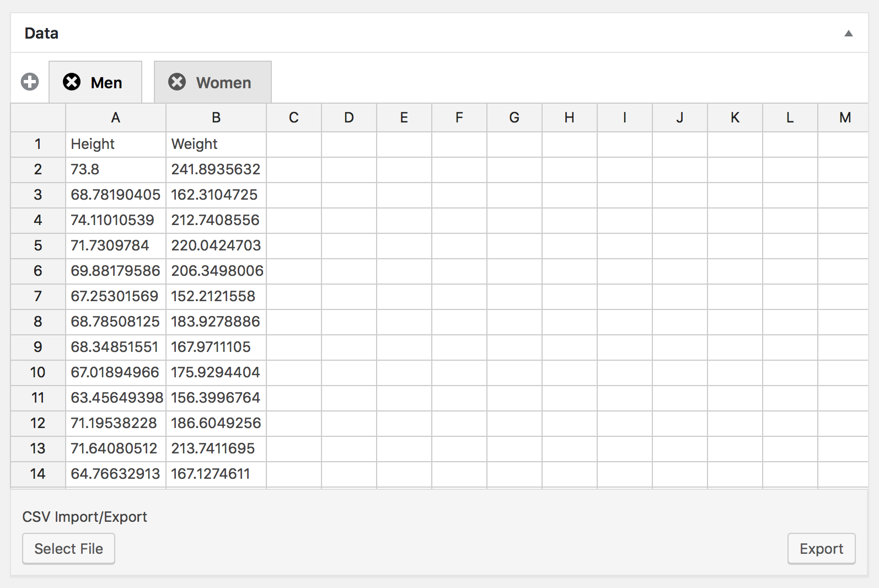Select row 5 header
Viewport: 879px width, 588px height.
pyautogui.click(x=38, y=246)
